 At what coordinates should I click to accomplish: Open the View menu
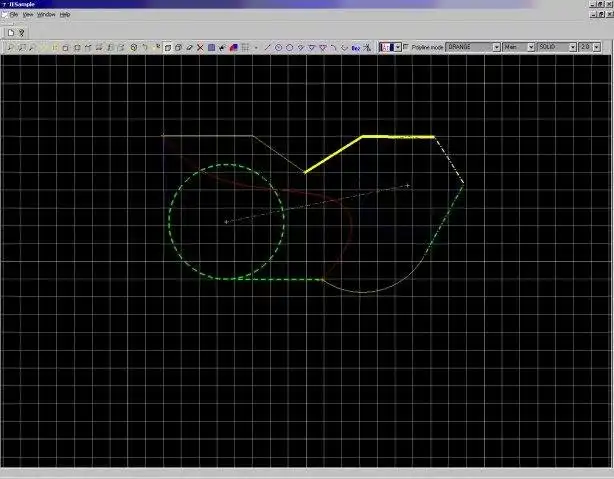(28, 14)
